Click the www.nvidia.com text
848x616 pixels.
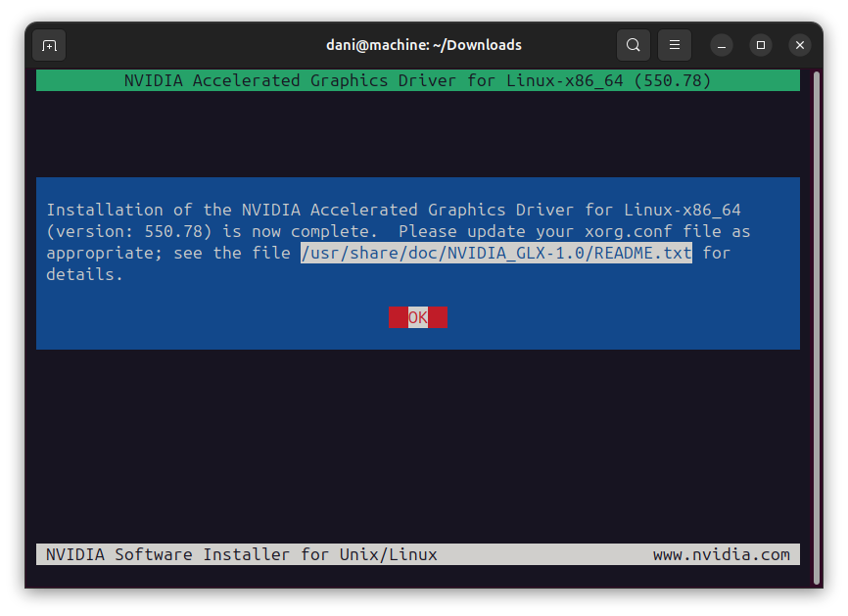click(x=721, y=554)
